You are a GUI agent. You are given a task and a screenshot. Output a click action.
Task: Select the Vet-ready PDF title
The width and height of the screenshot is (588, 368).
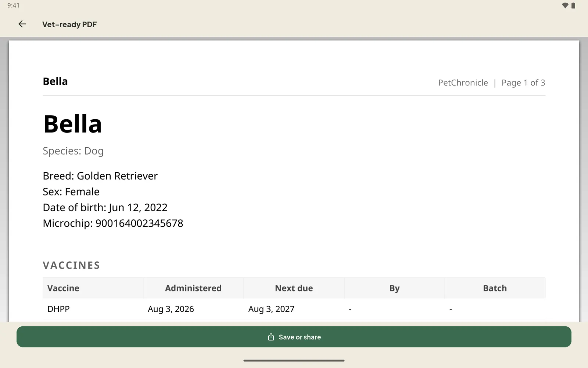69,24
